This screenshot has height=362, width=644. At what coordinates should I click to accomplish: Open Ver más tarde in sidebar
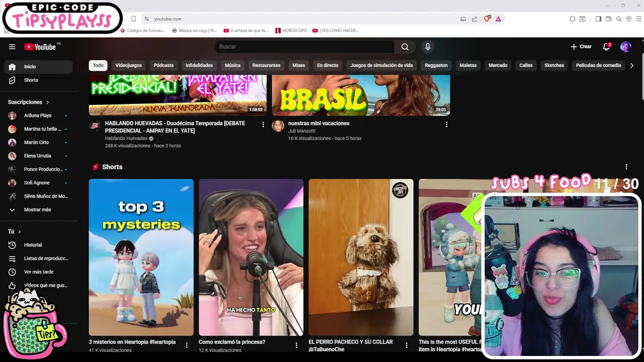38,272
